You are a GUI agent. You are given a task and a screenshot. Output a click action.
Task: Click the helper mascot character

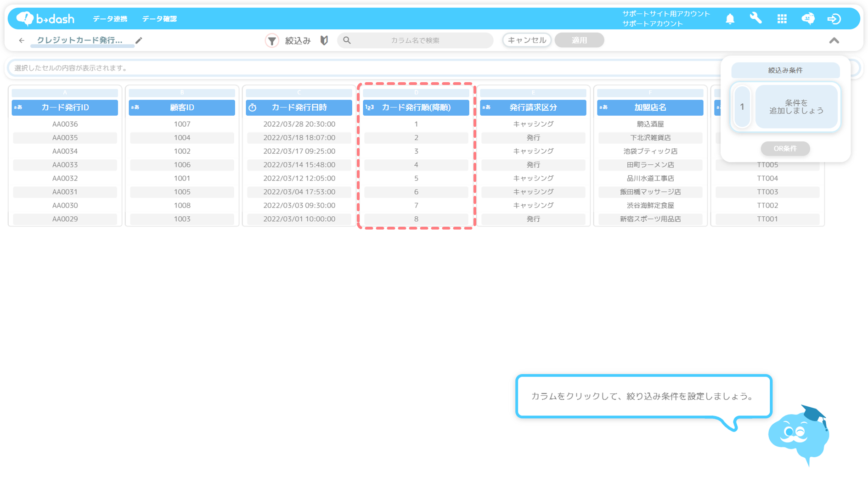(800, 435)
